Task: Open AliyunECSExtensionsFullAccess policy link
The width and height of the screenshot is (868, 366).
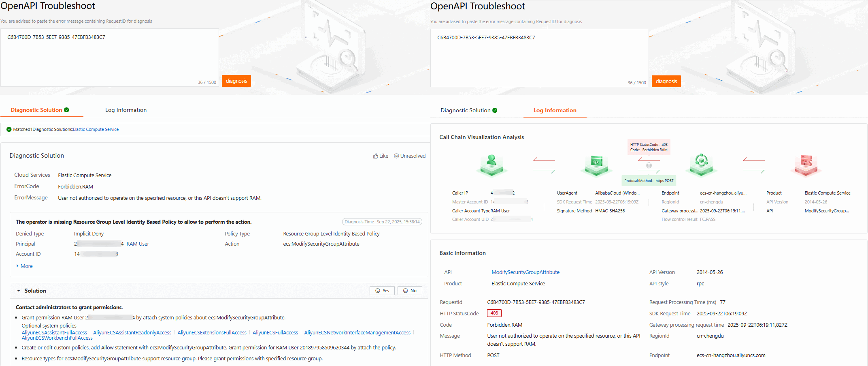Action: (x=212, y=333)
